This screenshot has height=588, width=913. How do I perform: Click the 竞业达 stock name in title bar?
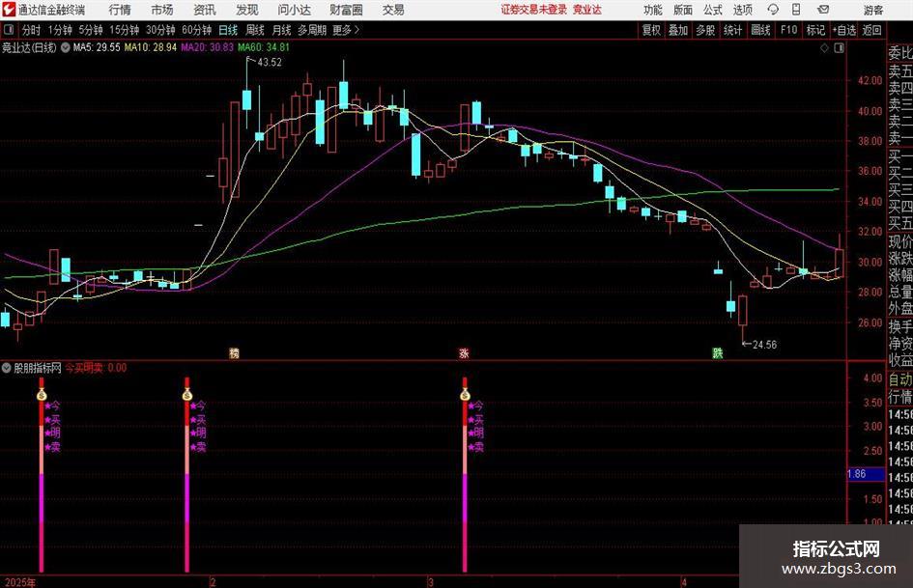point(587,10)
